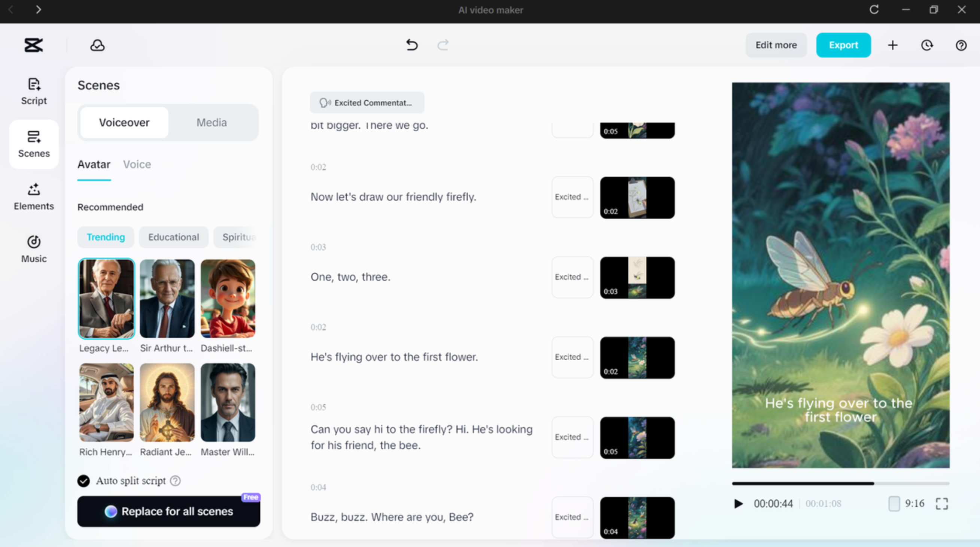
Task: Enter fullscreen preview mode
Action: [941, 504]
